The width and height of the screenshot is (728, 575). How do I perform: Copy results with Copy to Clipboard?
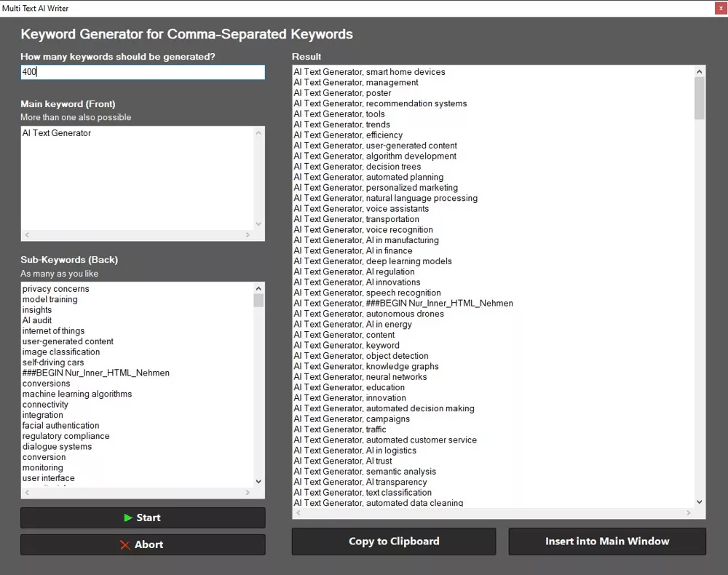pos(394,541)
